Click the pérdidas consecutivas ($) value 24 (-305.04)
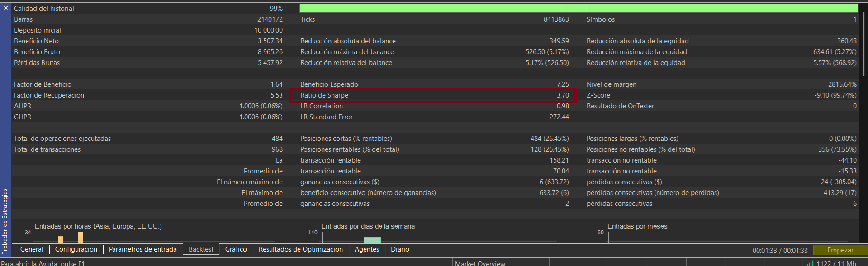 coord(839,182)
